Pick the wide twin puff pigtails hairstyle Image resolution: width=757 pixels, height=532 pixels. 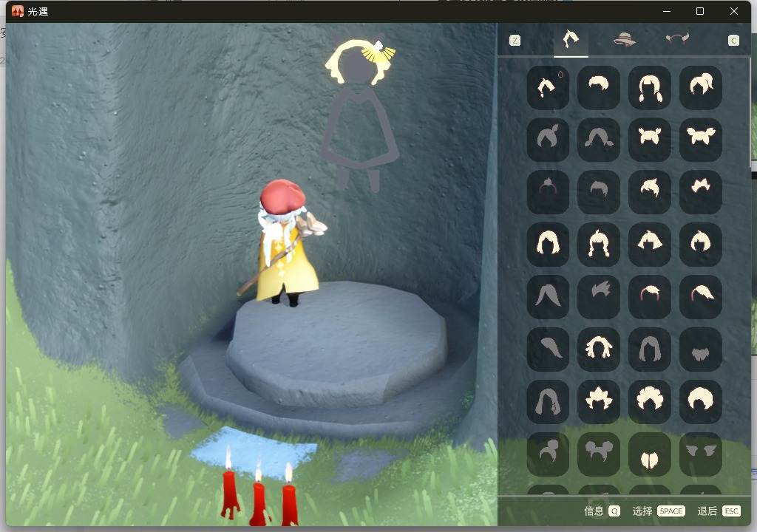point(701,140)
